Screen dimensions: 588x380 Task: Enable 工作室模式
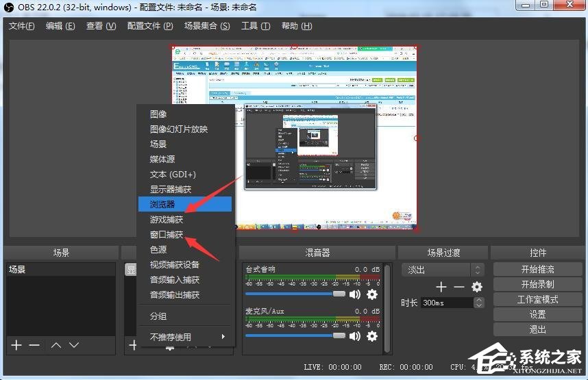pyautogui.click(x=537, y=299)
